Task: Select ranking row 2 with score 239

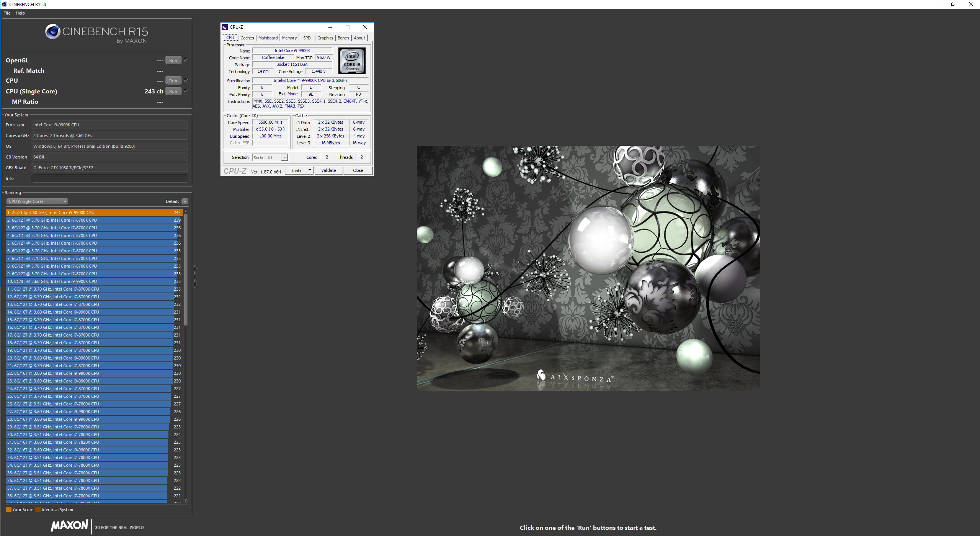Action: 94,220
